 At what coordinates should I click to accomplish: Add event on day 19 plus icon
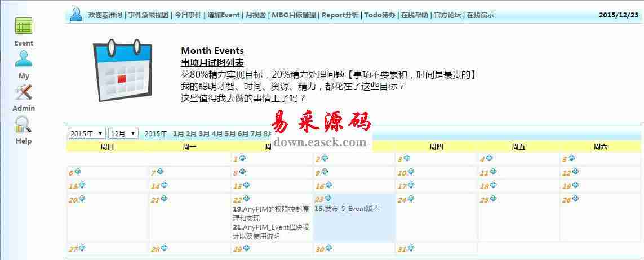point(575,185)
